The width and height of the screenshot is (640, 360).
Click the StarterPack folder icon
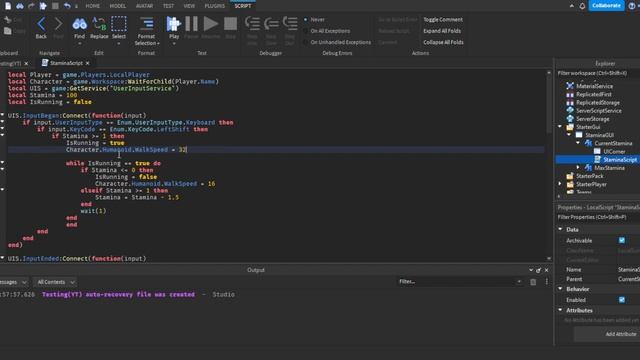[x=570, y=176]
